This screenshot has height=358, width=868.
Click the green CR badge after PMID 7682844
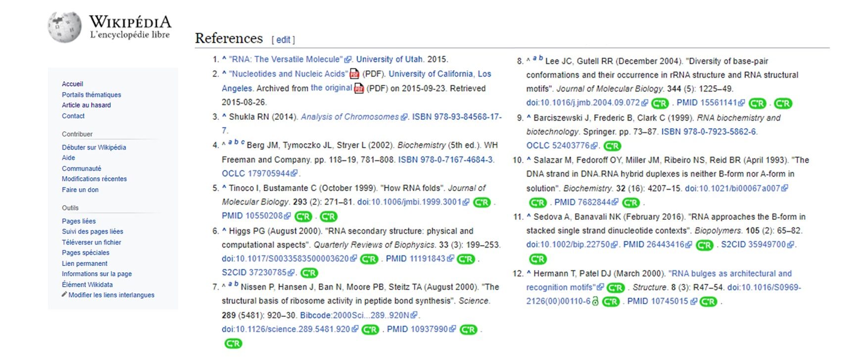click(630, 203)
